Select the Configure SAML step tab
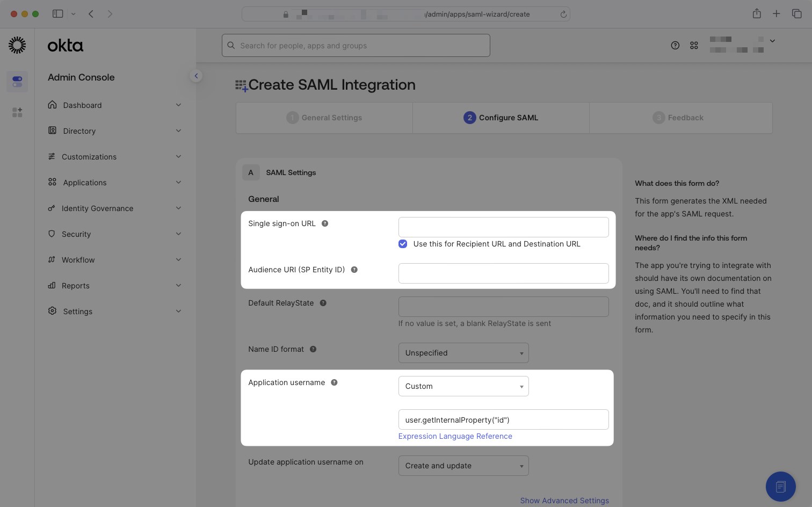The width and height of the screenshot is (812, 507). 501,118
